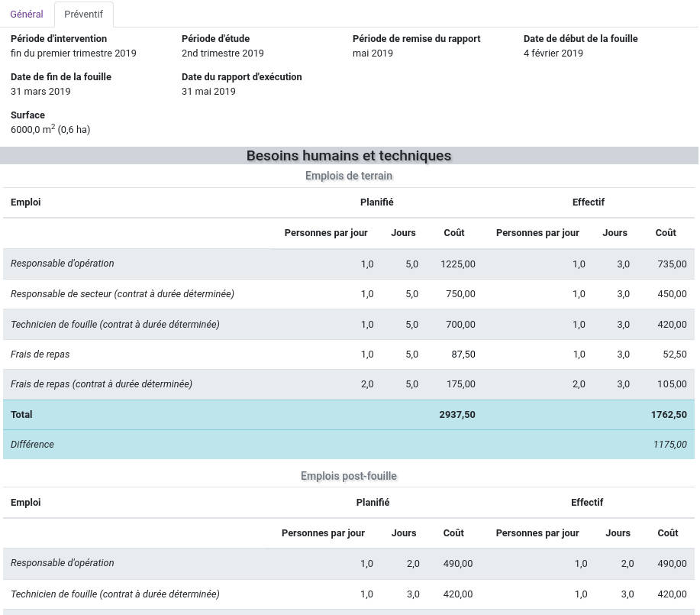This screenshot has width=700, height=615.
Task: Click effective cost 490,00 in post-fouille table
Action: coord(673,564)
